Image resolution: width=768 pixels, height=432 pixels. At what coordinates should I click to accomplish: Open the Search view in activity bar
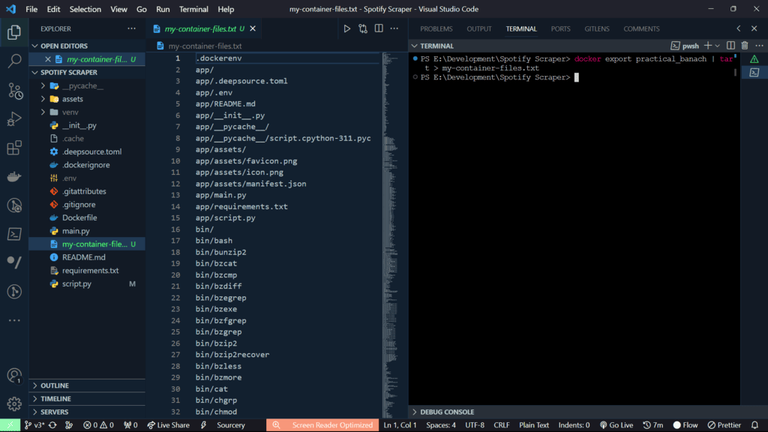14,61
